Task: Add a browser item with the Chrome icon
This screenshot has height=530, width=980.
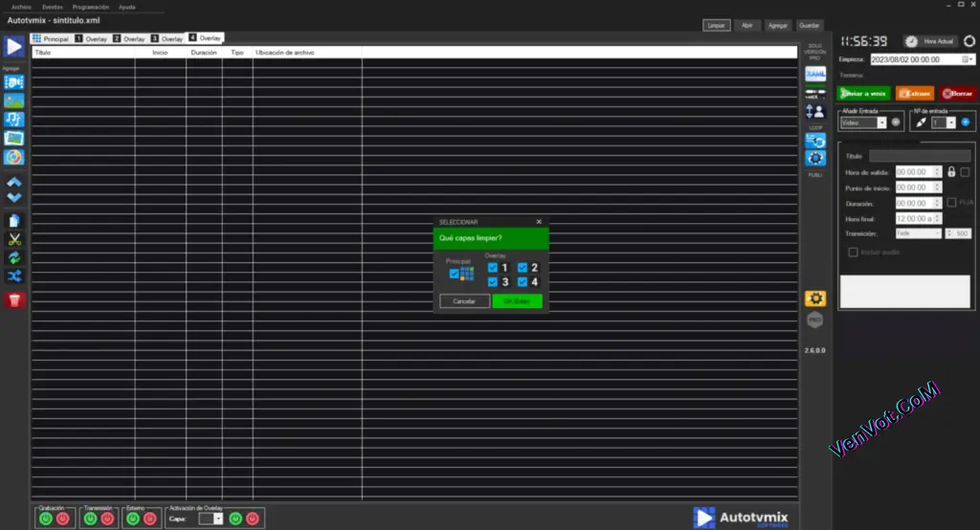Action: pyautogui.click(x=13, y=157)
